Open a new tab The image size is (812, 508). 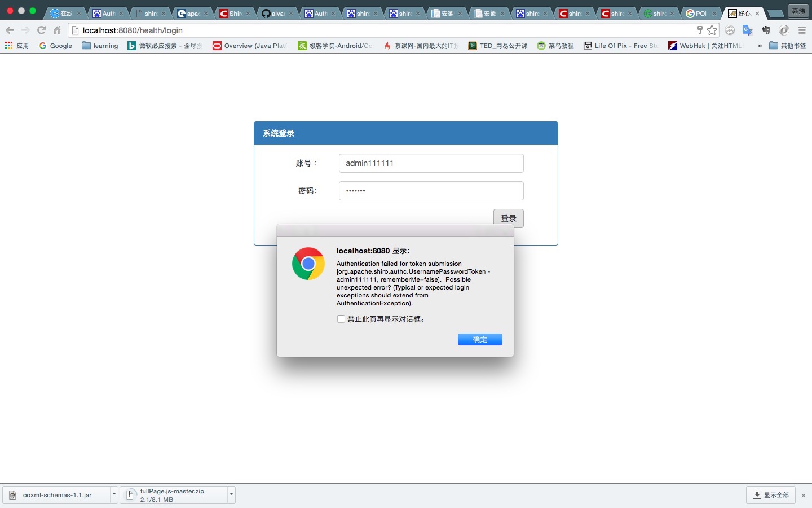776,14
